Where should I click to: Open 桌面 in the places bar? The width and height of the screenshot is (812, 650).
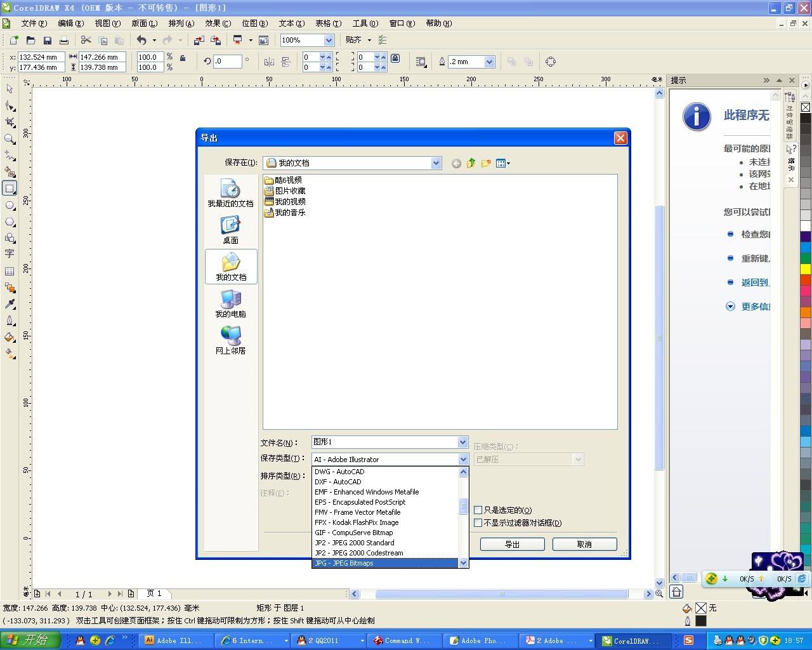point(230,230)
